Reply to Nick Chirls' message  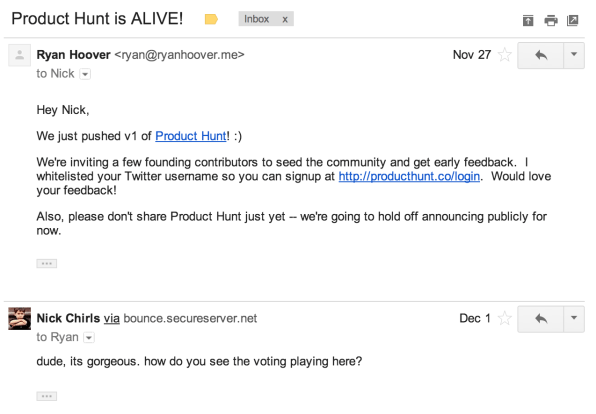click(541, 319)
